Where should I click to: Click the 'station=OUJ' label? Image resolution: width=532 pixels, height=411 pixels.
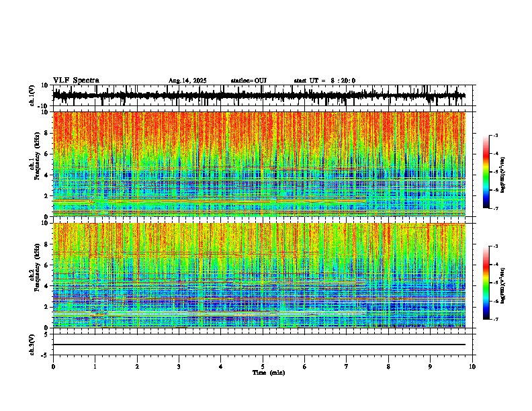[x=249, y=81]
